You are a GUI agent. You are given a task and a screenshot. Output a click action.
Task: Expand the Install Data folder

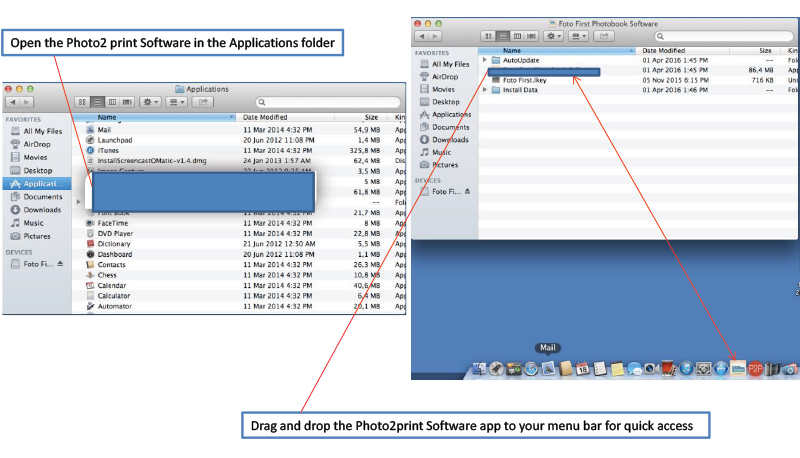[484, 90]
